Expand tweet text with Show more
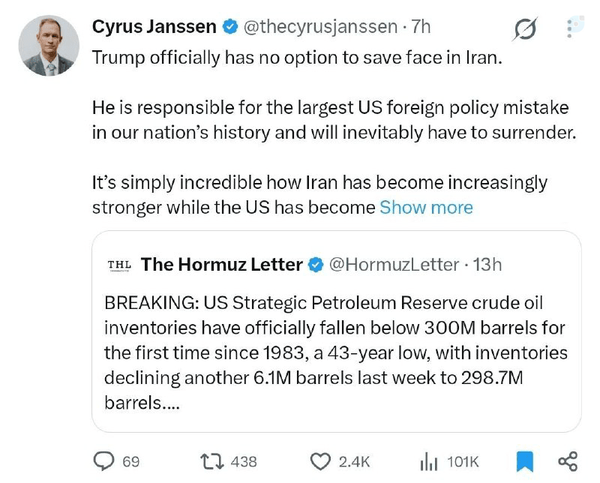Viewport: 600px width, 483px height. (x=426, y=207)
